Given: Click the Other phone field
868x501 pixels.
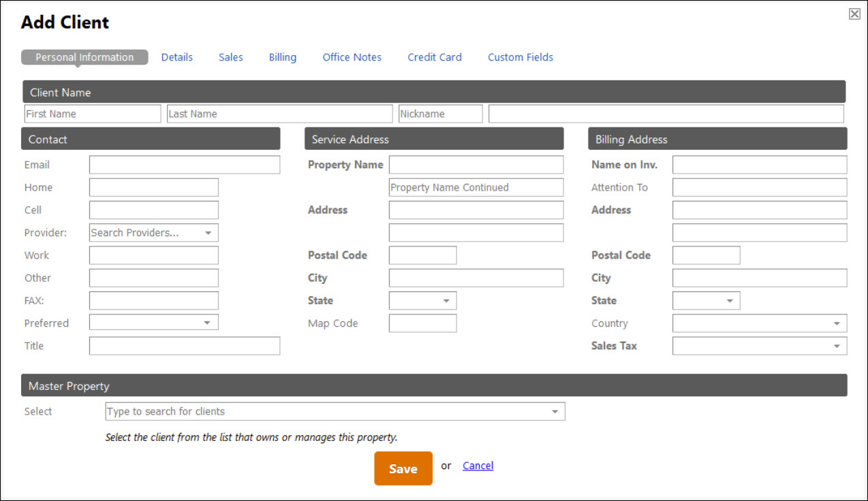Looking at the screenshot, I should [x=154, y=278].
